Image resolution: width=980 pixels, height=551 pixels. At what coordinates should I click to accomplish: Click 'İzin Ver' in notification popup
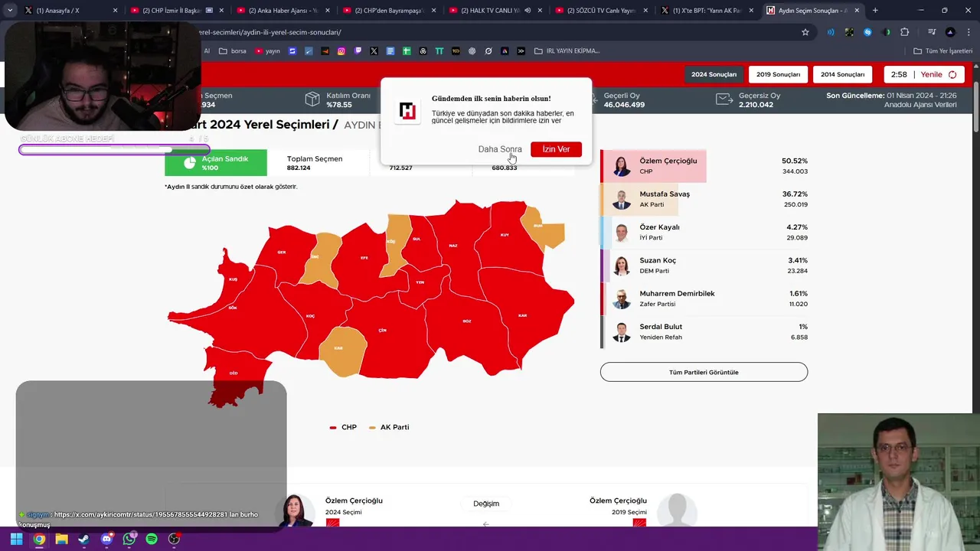(556, 149)
